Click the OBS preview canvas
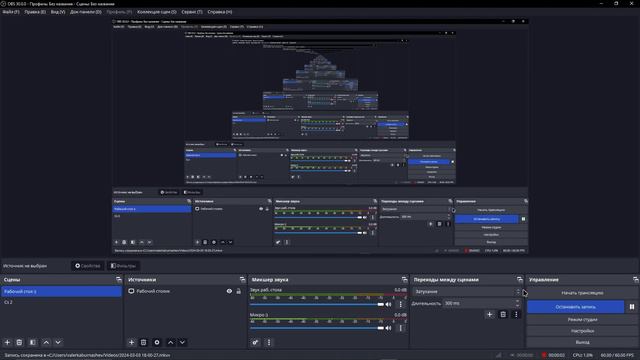The height and width of the screenshot is (360, 640). [320, 137]
